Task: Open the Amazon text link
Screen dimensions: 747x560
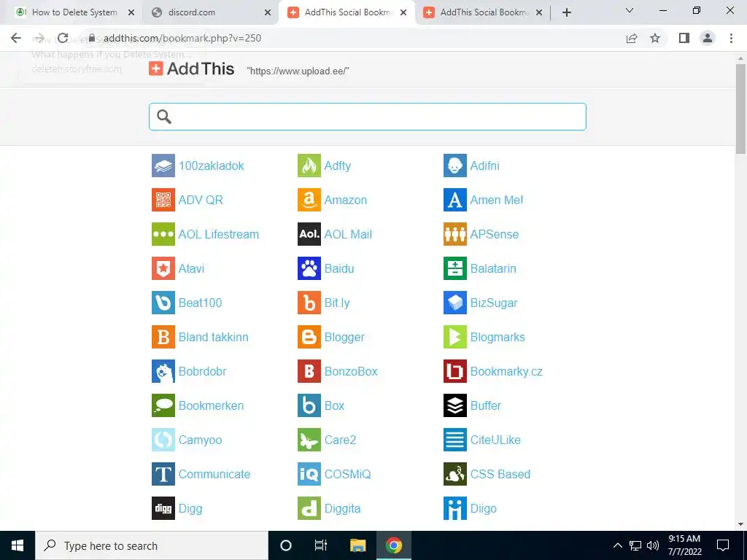Action: pos(345,200)
